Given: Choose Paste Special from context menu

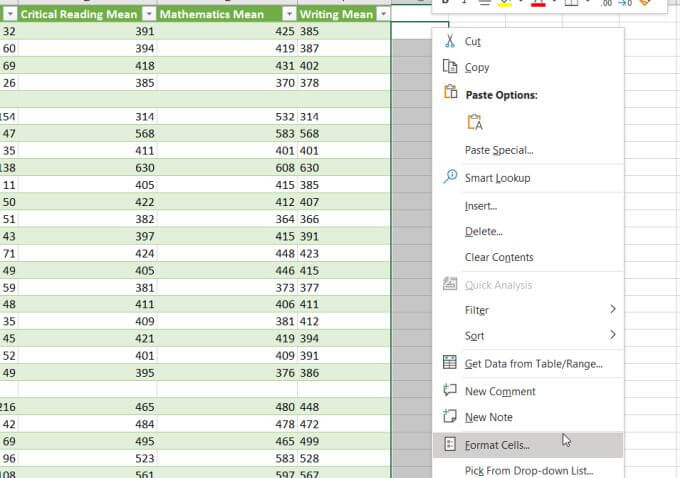Looking at the screenshot, I should 499,150.
